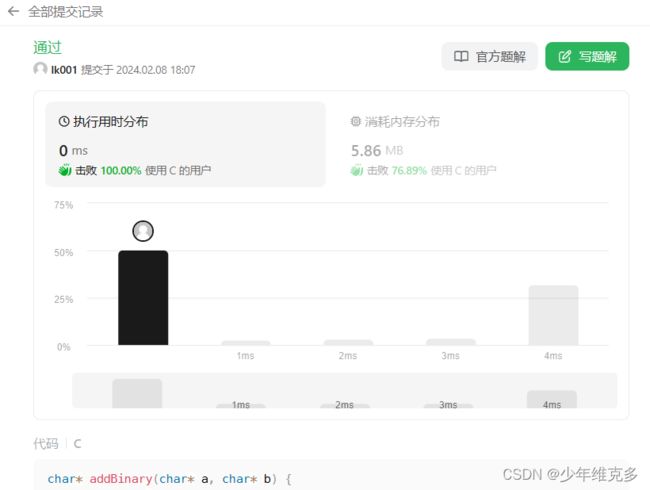This screenshot has height=490, width=650.
Task: Click the C language label beside 代码
Action: point(77,444)
